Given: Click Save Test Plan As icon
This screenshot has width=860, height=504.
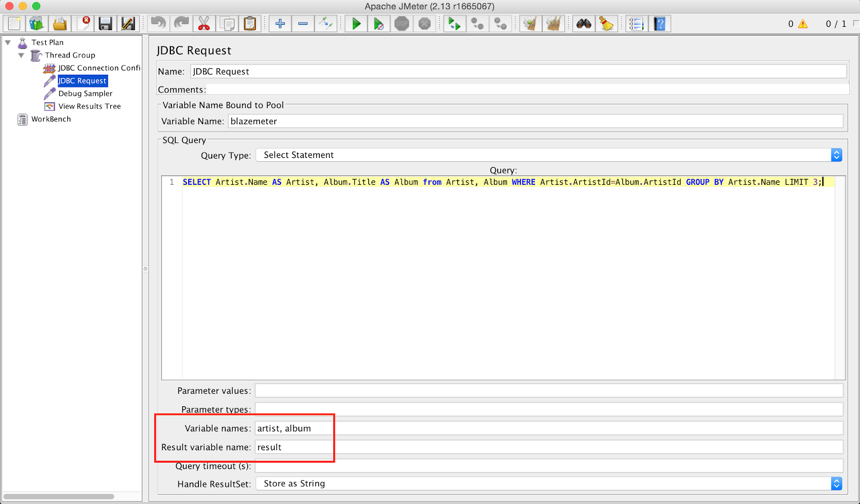Looking at the screenshot, I should tap(128, 24).
